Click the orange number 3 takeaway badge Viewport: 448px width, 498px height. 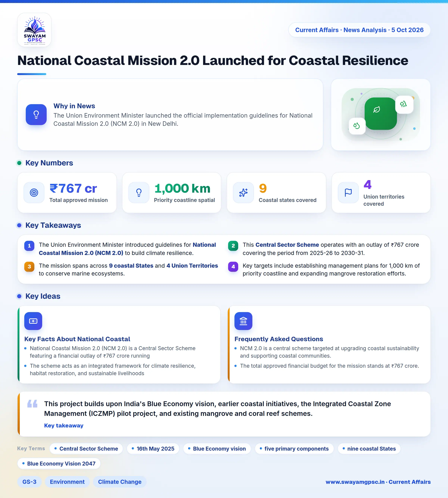[29, 267]
